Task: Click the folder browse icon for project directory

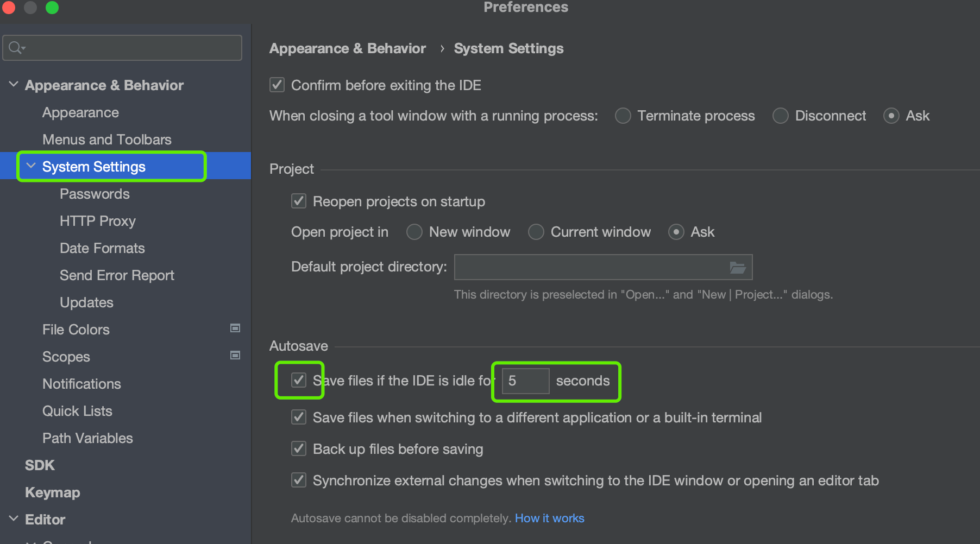Action: [737, 267]
